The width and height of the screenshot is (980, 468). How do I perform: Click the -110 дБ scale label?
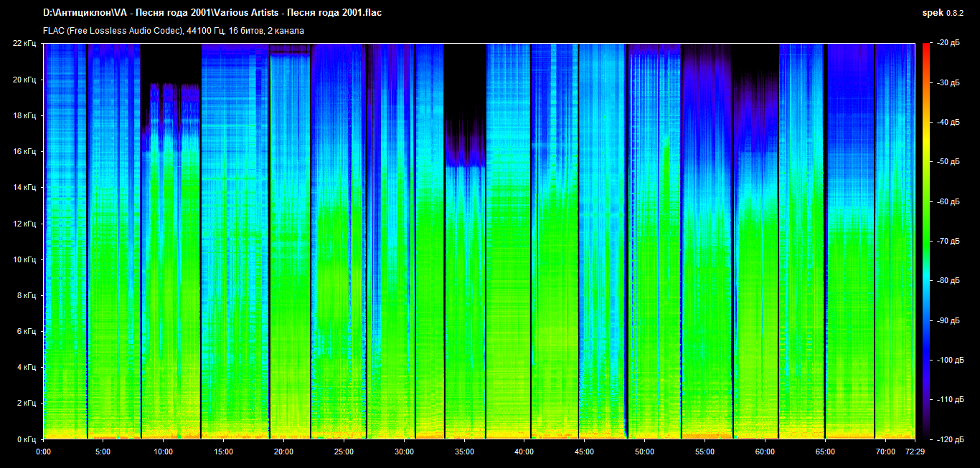(951, 399)
